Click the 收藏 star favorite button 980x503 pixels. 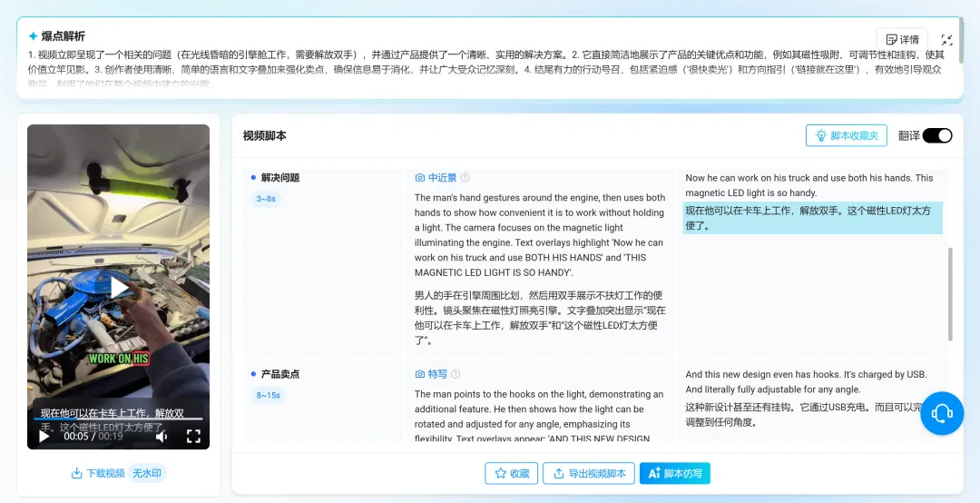click(x=511, y=473)
